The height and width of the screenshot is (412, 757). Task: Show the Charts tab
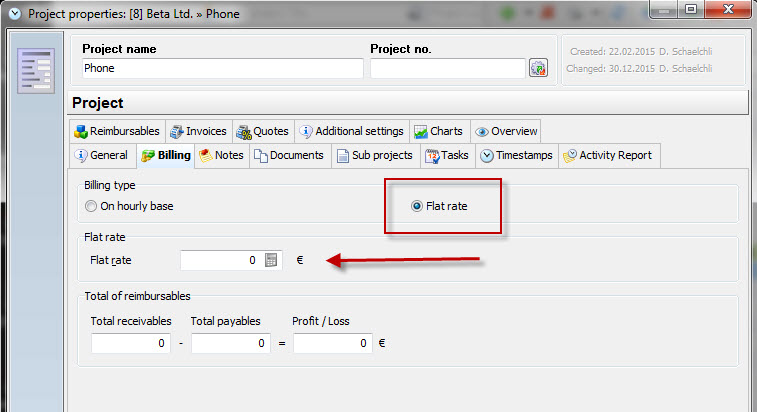click(x=438, y=131)
